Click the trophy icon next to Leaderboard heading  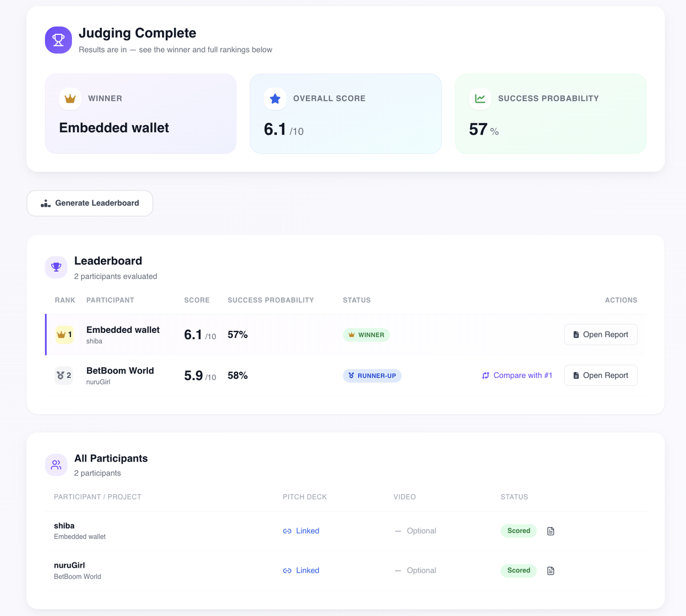[56, 268]
